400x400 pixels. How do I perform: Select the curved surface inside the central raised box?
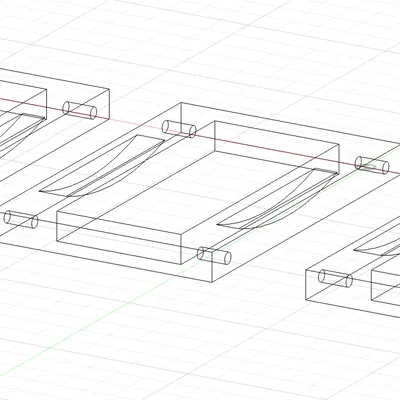pos(277,199)
